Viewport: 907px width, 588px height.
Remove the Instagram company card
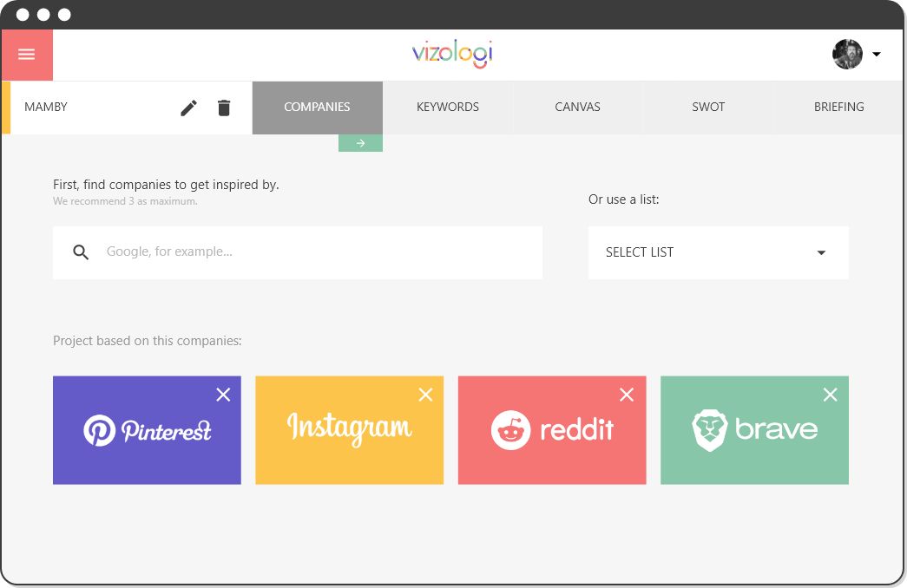pos(426,395)
